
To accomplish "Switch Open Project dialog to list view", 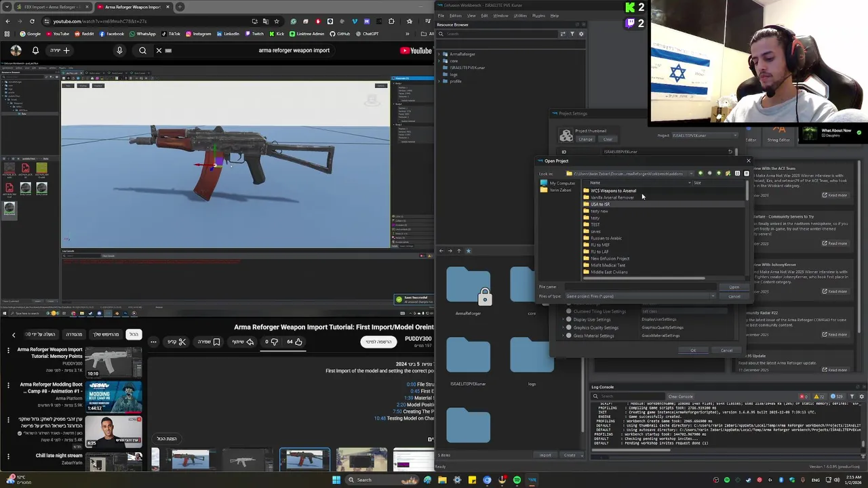I will [x=737, y=174].
